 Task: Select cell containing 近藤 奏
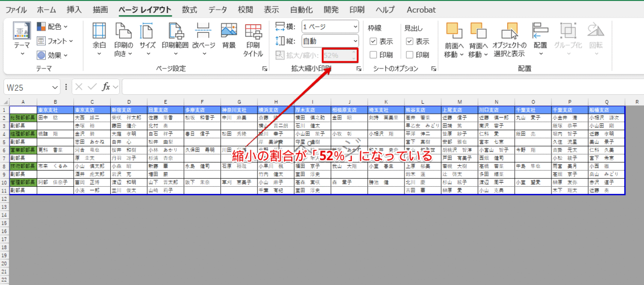pos(606,190)
